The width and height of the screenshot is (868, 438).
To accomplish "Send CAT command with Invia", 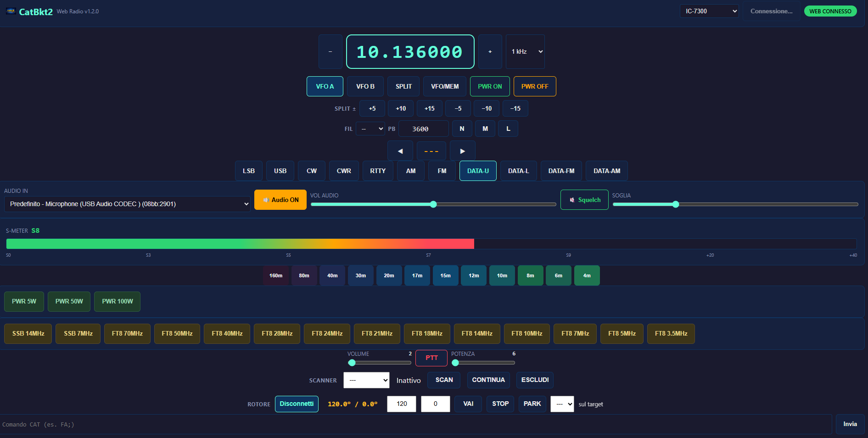I will click(x=850, y=424).
